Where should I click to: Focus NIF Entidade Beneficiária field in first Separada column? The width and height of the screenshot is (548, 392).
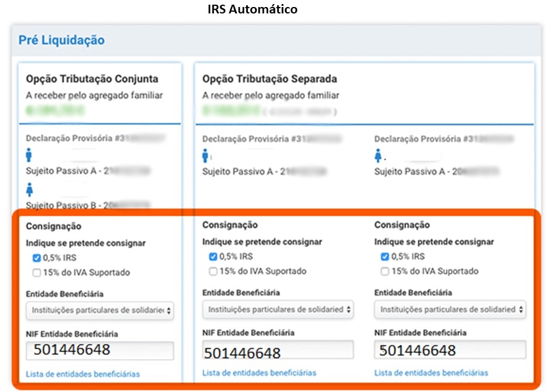coord(278,351)
